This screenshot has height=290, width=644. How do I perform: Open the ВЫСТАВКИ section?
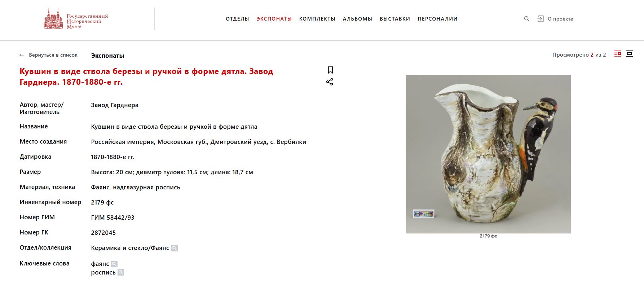point(395,19)
